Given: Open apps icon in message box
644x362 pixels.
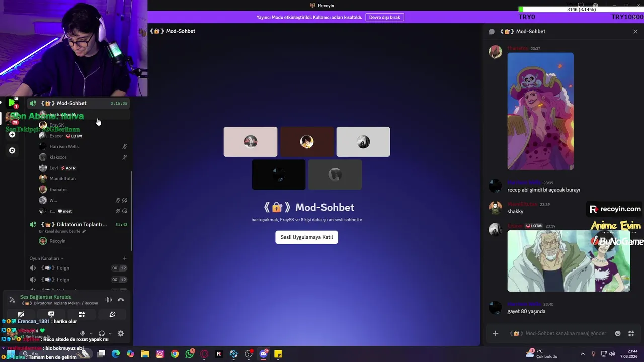Looking at the screenshot, I should tap(631, 333).
